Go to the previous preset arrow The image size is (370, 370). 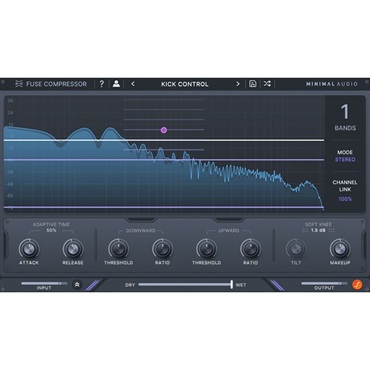click(133, 84)
